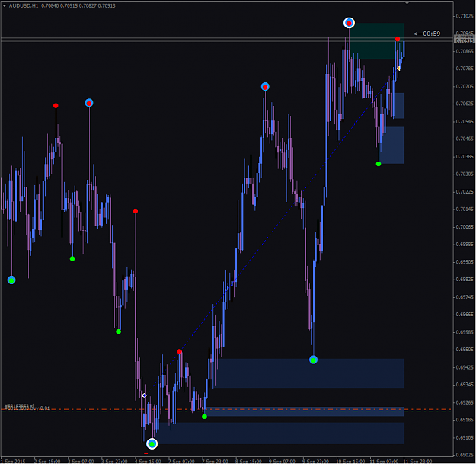Select the largest blue rectangle at the chart bottom
Image resolution: width=476 pixels, height=464 pixels.
click(279, 434)
